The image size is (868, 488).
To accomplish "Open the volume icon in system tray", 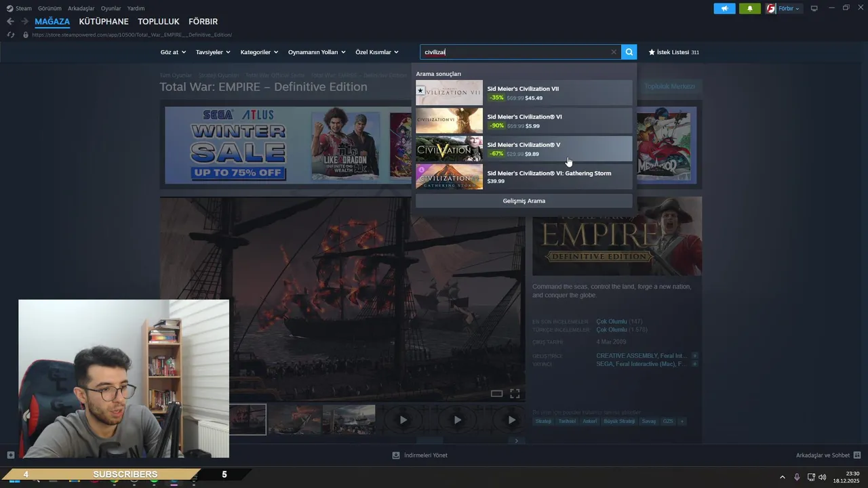I will click(x=823, y=477).
